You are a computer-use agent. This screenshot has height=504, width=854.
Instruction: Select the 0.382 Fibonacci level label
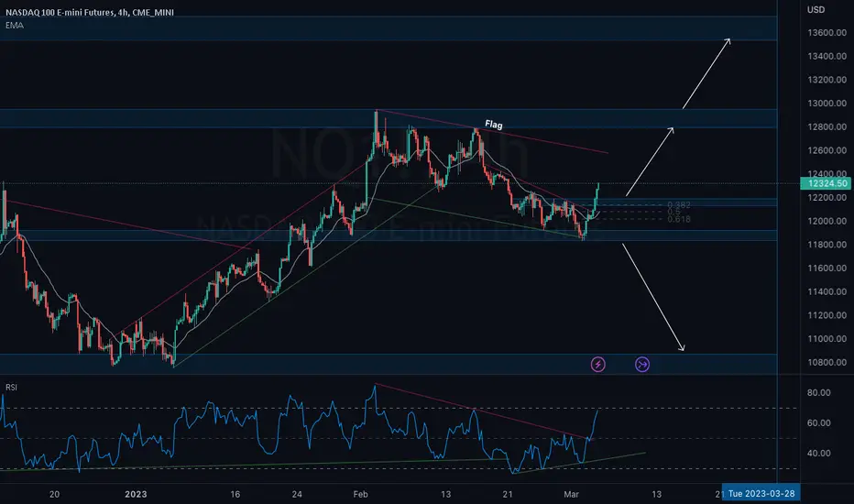click(x=679, y=205)
